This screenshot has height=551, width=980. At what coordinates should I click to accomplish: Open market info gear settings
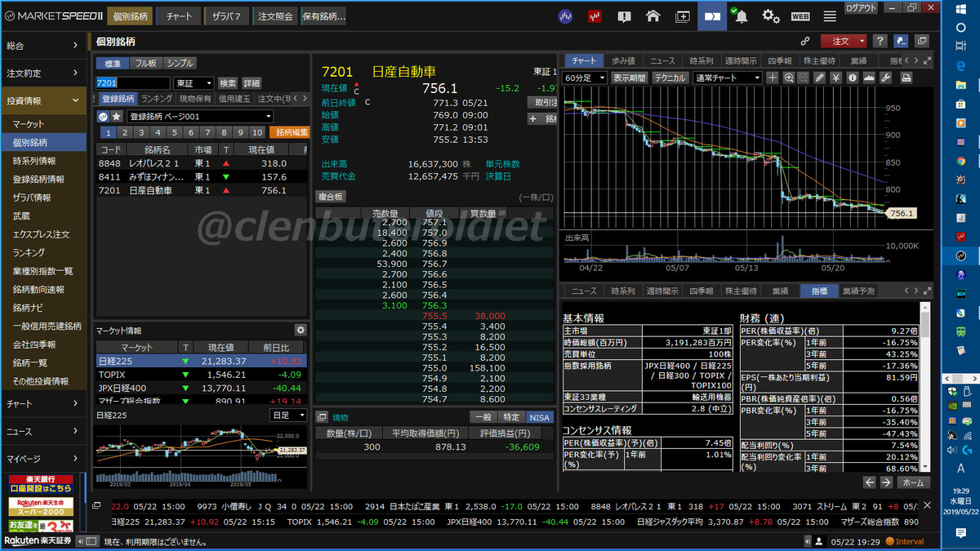pos(301,330)
